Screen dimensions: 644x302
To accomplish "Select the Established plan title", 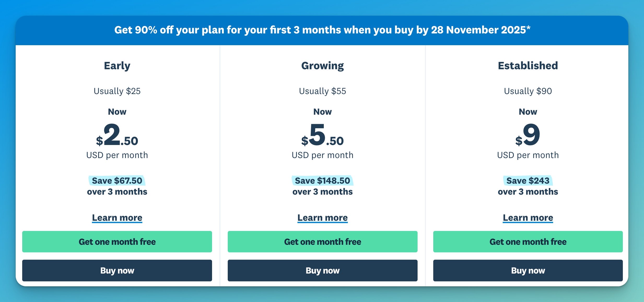I will (528, 66).
